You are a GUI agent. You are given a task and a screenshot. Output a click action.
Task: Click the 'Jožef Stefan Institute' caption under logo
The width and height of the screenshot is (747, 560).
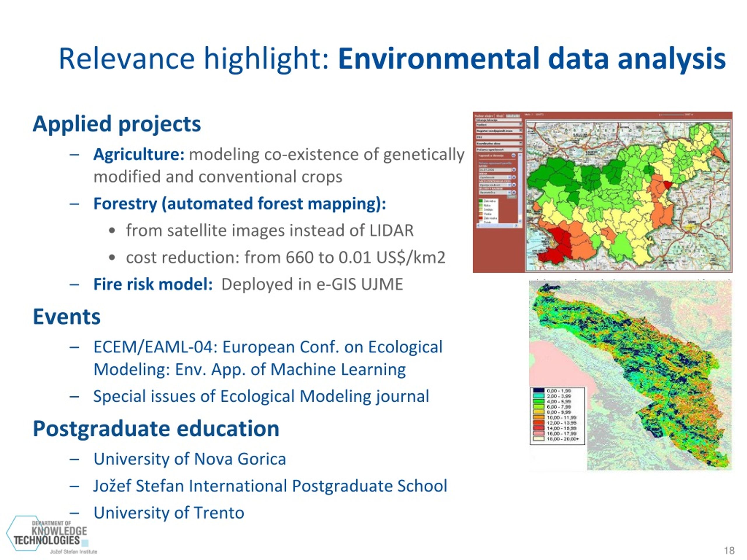[x=74, y=552]
